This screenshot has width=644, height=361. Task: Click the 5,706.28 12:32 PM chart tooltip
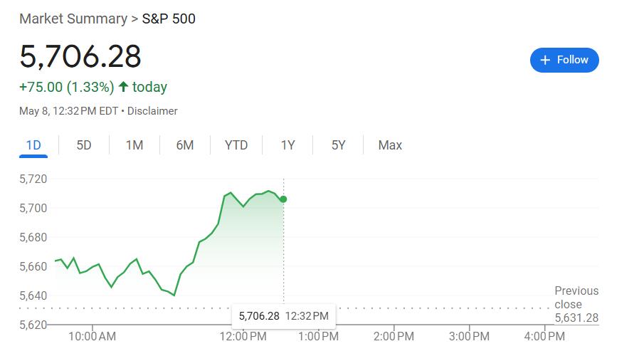[284, 316]
